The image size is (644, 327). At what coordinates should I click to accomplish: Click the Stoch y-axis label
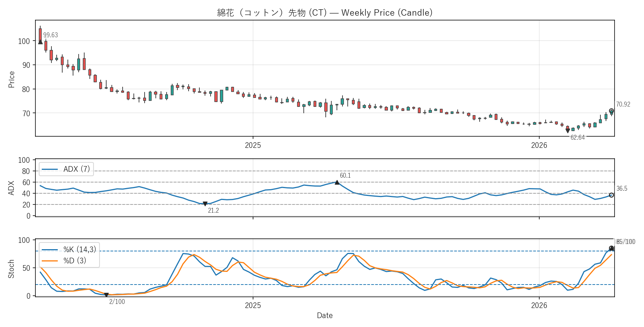[12, 269]
